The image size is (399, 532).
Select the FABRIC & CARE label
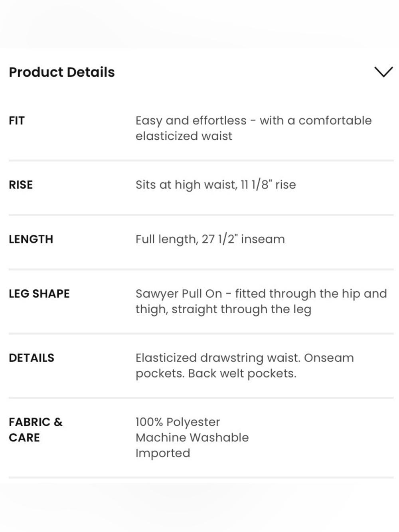(x=36, y=430)
